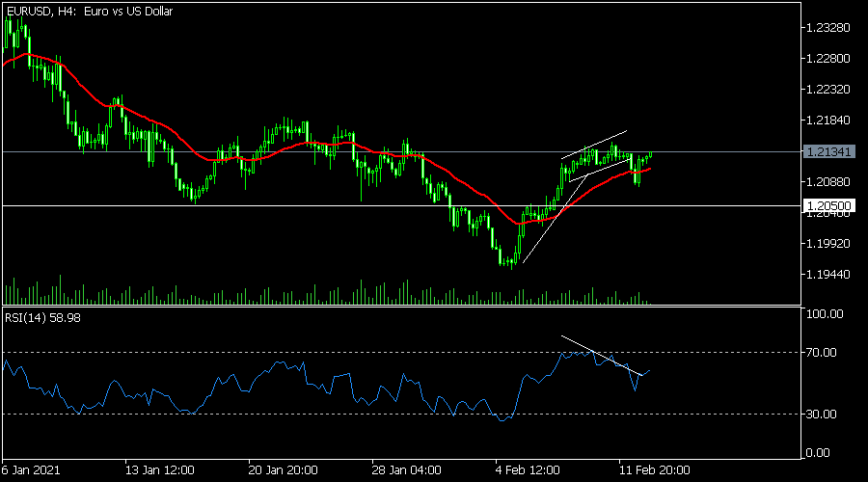Click the RSI 100.00 scale value
Image resolution: width=868 pixels, height=482 pixels.
click(x=825, y=313)
